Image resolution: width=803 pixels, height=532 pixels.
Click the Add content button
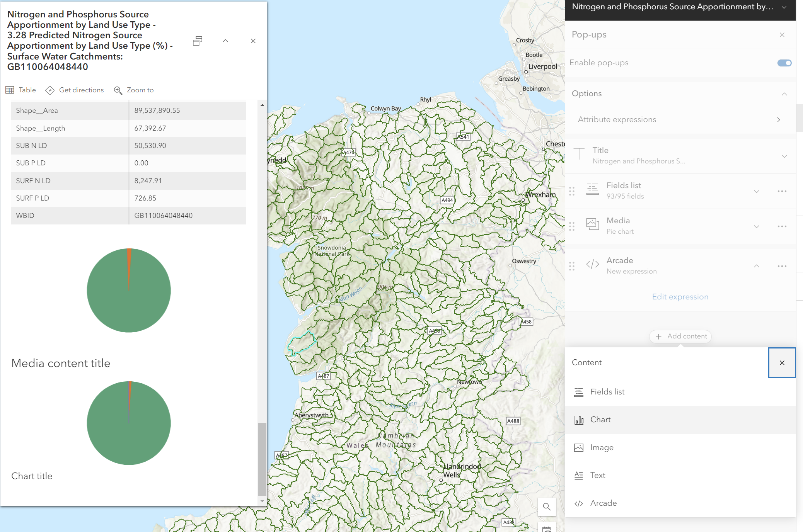coord(680,337)
